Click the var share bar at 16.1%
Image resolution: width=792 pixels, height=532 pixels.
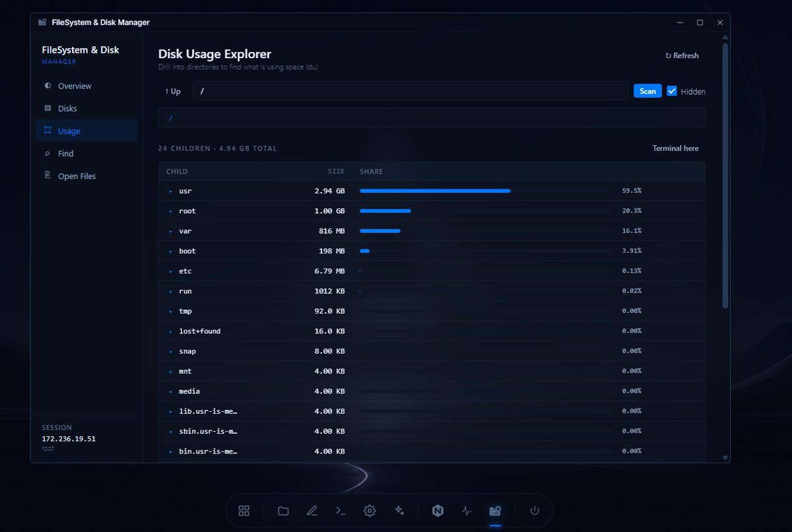380,231
